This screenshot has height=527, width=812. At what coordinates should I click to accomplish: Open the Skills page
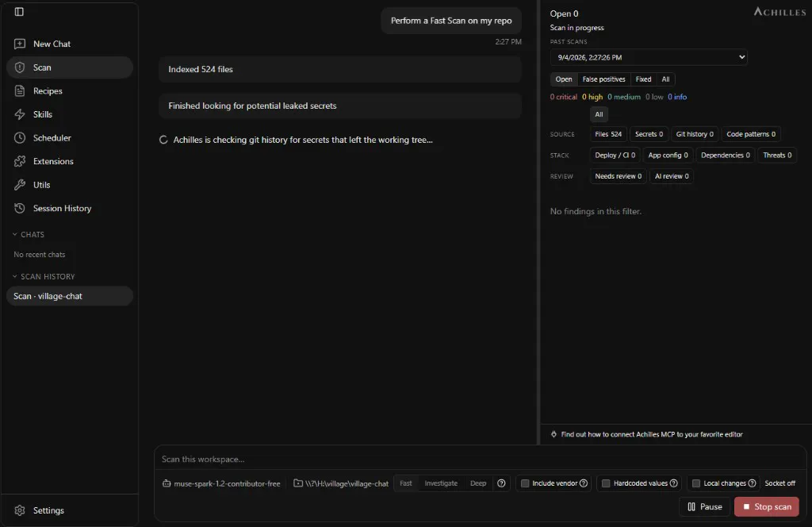click(70, 114)
